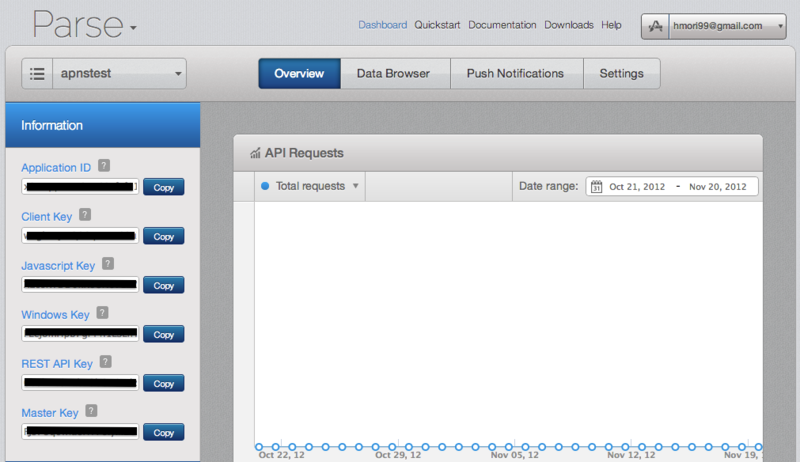Click the Javascript Key label
The width and height of the screenshot is (800, 462).
tap(58, 266)
